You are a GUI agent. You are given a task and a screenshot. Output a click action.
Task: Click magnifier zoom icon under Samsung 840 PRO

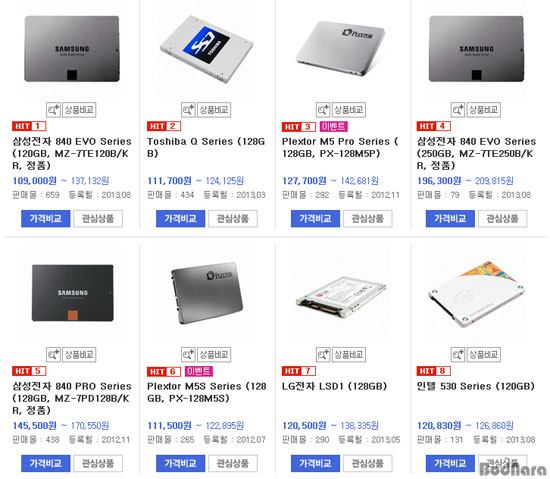click(53, 355)
